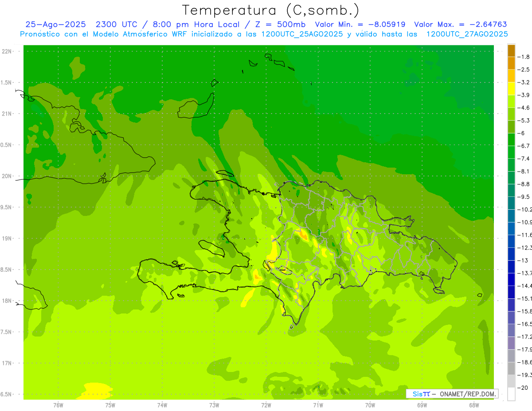The width and height of the screenshot is (532, 411).
Task: Click the "Sistπ" logo text
Action: [x=421, y=394]
